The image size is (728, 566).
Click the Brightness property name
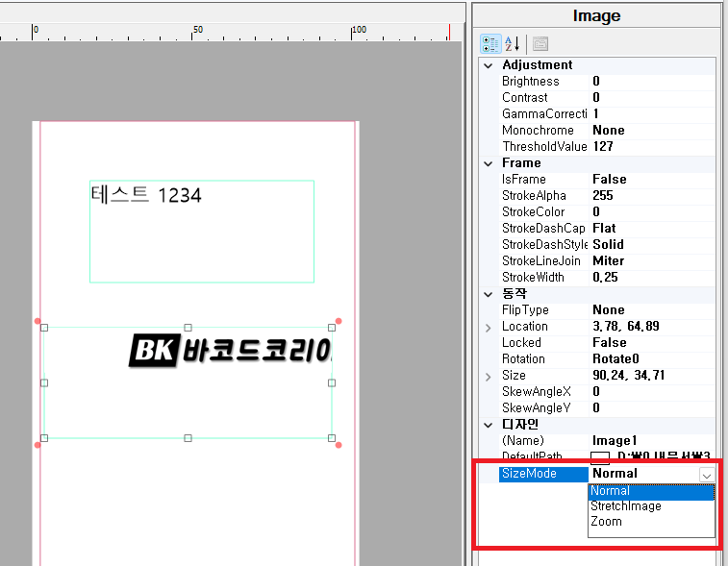coord(530,82)
